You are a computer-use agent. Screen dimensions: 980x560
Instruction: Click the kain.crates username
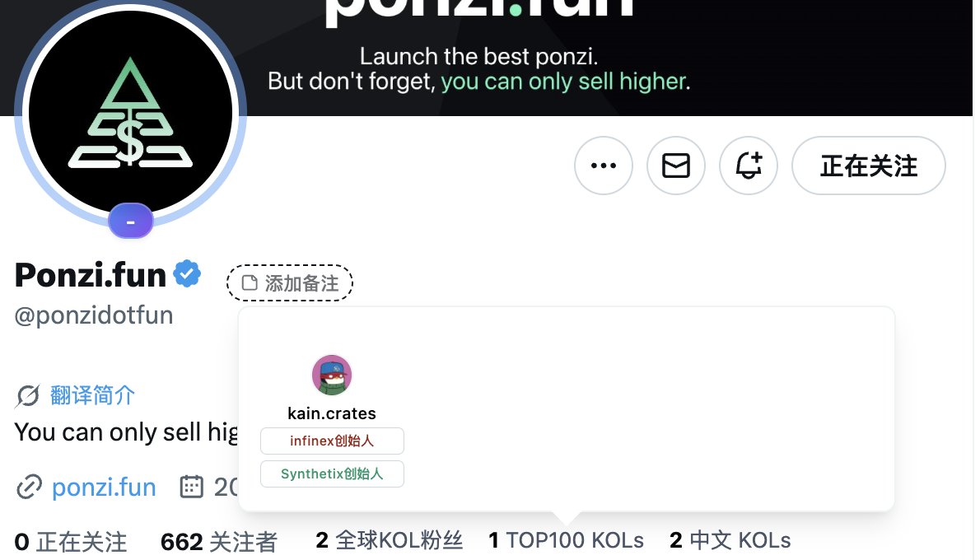[x=332, y=413]
